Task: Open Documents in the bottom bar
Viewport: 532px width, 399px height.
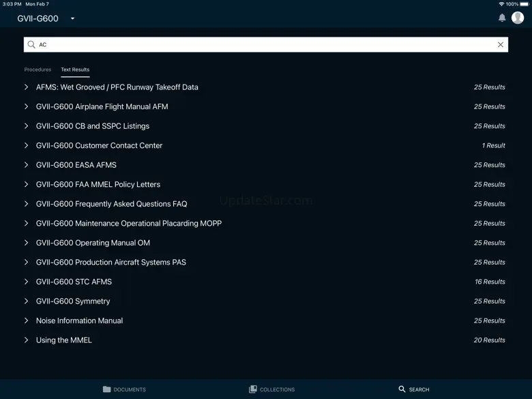Action: [x=124, y=389]
